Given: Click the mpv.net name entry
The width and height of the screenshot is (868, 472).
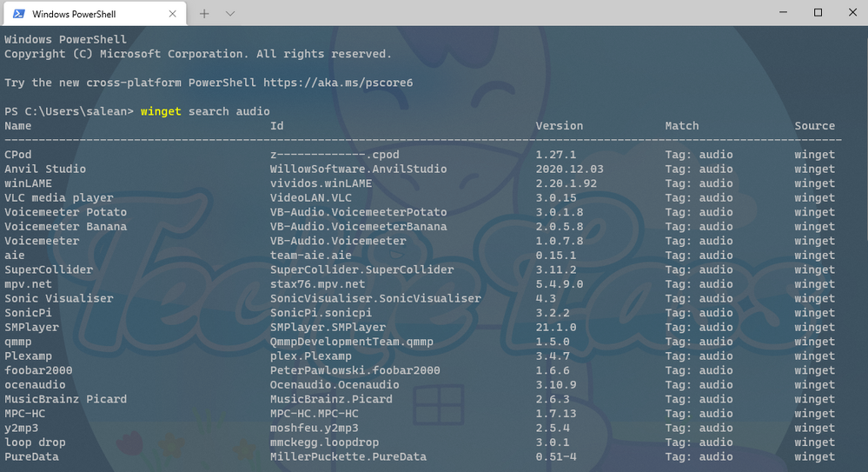Looking at the screenshot, I should click(x=28, y=284).
